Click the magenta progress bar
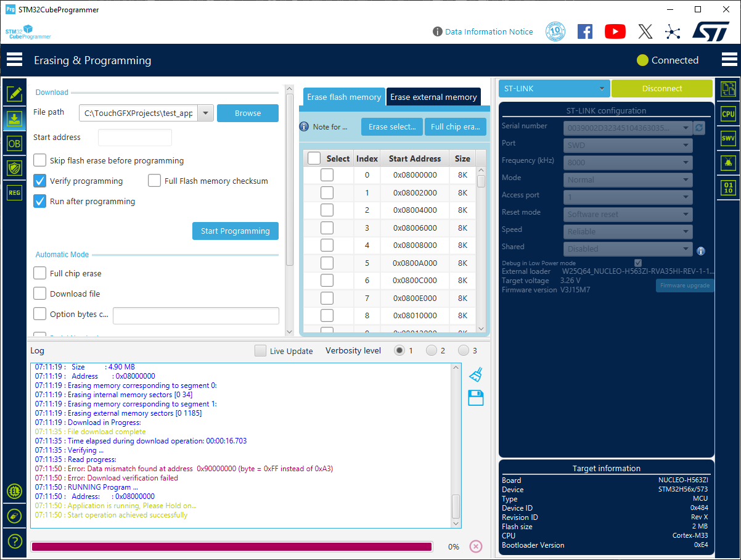Viewport: 741px width, 560px height. (x=232, y=546)
